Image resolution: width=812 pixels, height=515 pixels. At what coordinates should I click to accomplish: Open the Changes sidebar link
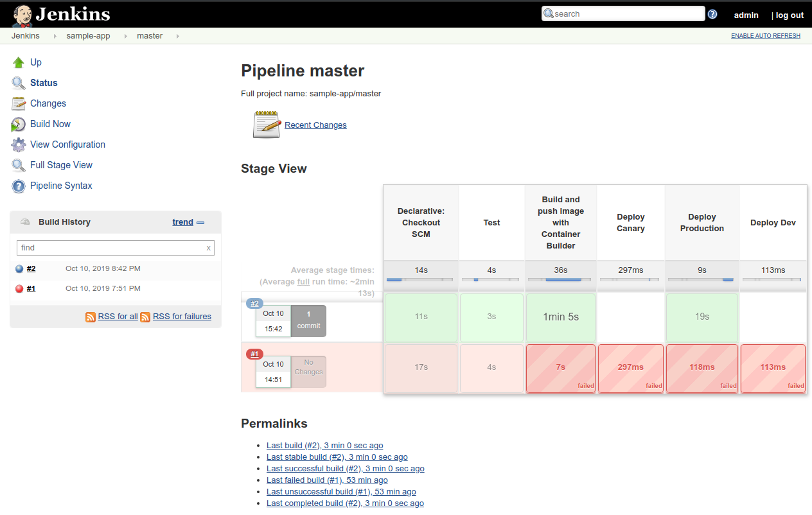coord(48,103)
